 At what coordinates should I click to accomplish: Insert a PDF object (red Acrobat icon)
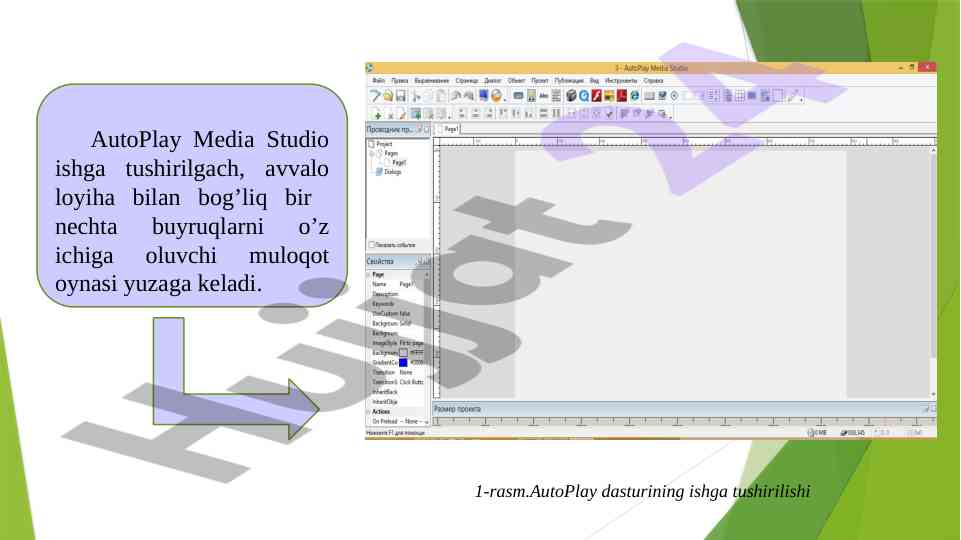[622, 96]
